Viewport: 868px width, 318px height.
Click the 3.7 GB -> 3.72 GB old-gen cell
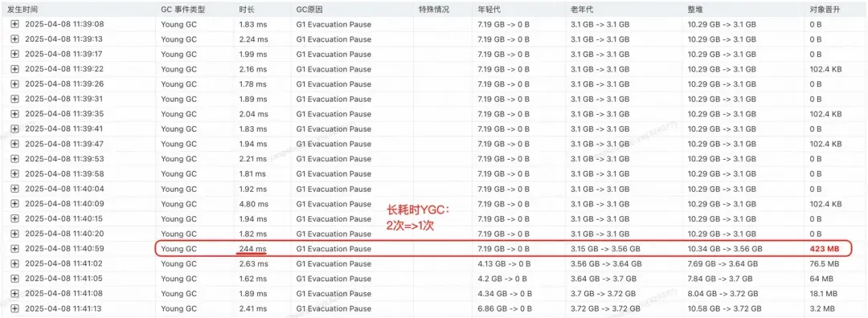pos(604,294)
